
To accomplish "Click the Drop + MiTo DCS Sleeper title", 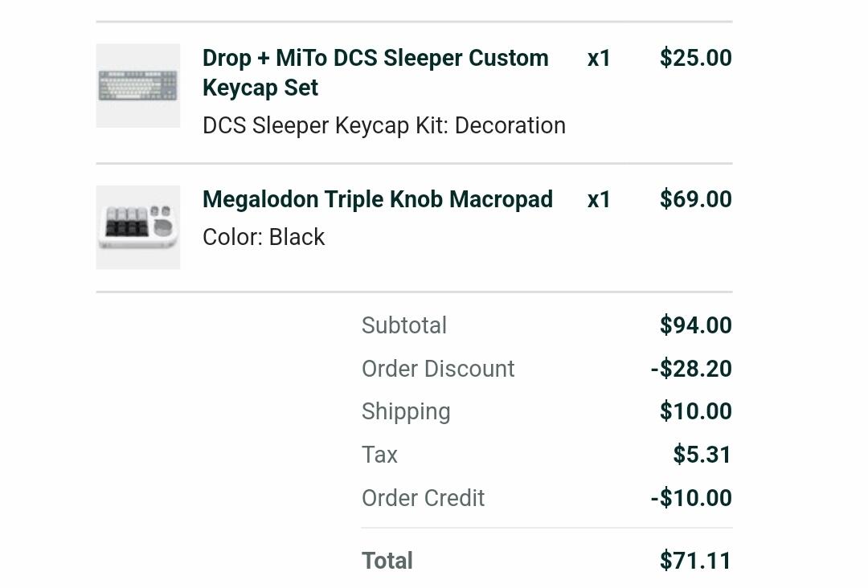I will click(375, 72).
